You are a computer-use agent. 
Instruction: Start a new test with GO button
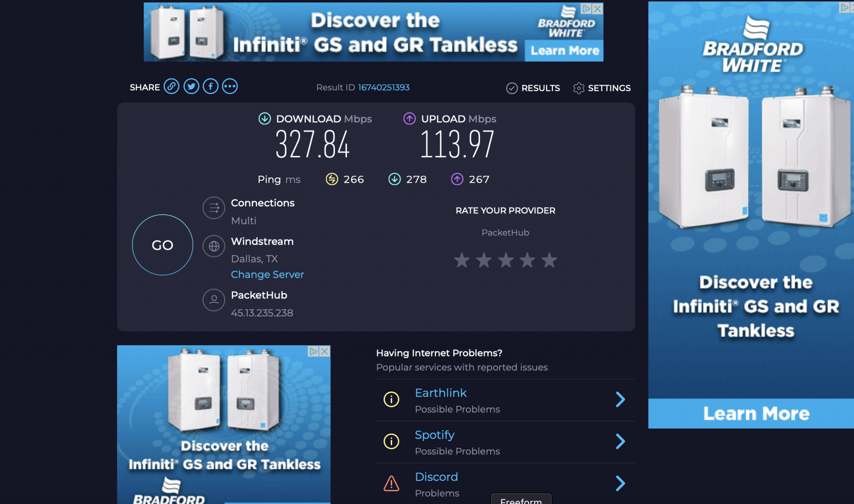pyautogui.click(x=163, y=245)
